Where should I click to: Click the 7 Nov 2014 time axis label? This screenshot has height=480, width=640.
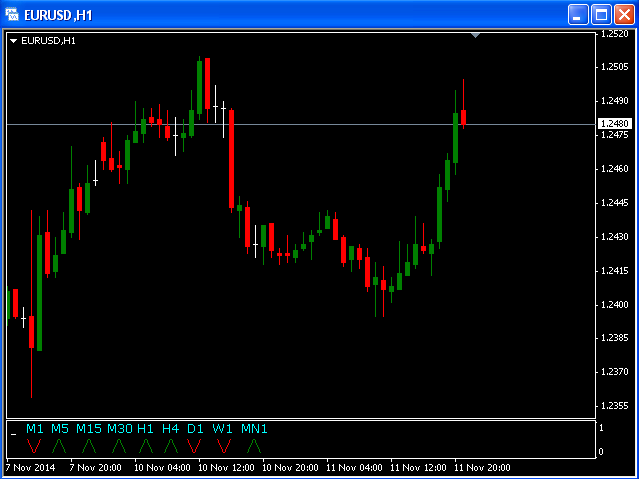coord(31,467)
